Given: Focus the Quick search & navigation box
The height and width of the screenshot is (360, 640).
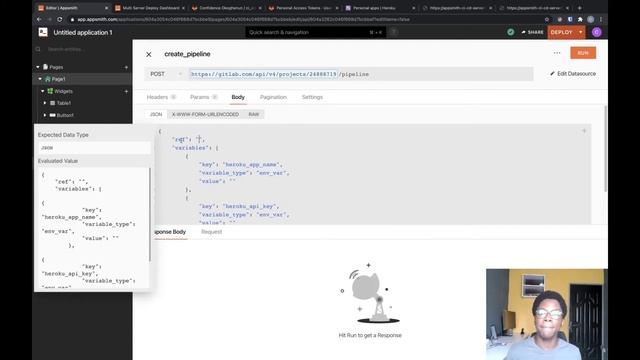Looking at the screenshot, I should pos(315,32).
